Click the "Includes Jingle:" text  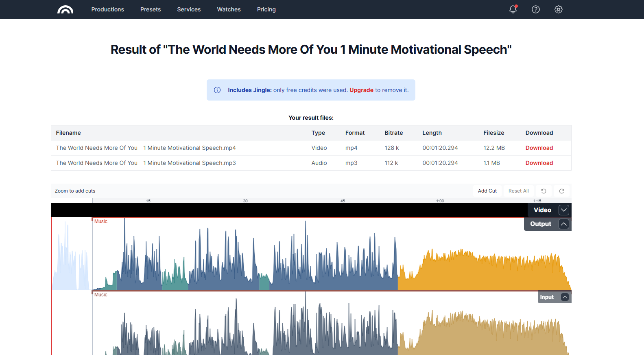[250, 90]
